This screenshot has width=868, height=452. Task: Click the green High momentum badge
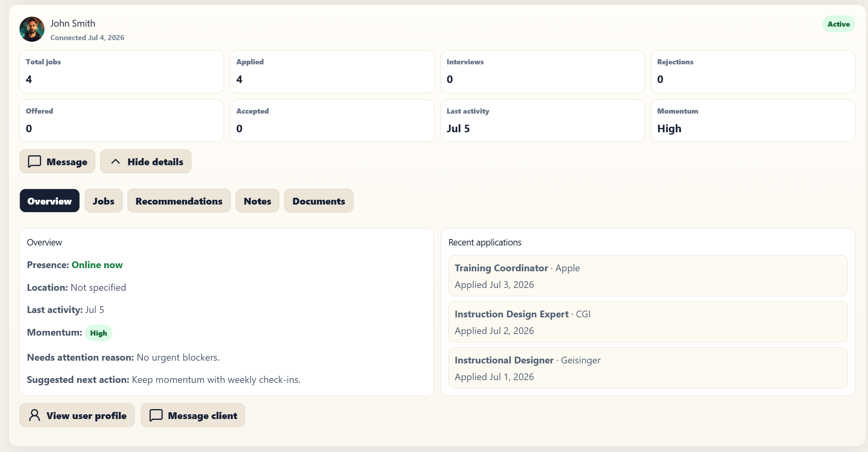(99, 333)
